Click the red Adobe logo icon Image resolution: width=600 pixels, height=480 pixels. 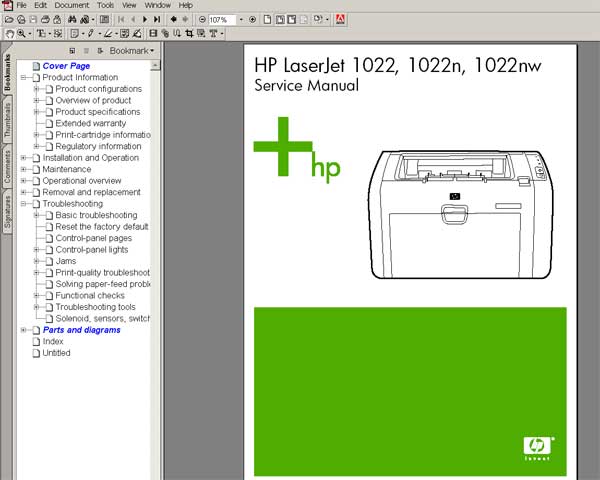(x=340, y=20)
